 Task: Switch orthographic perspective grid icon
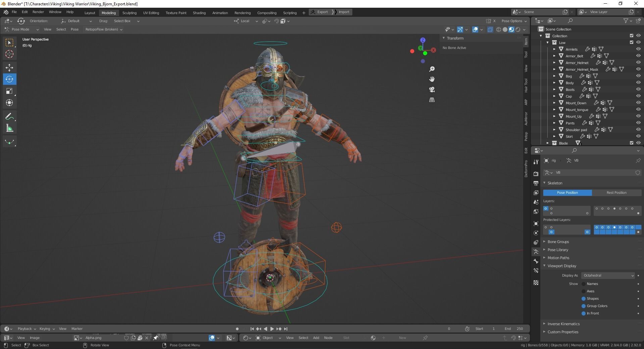tap(432, 100)
